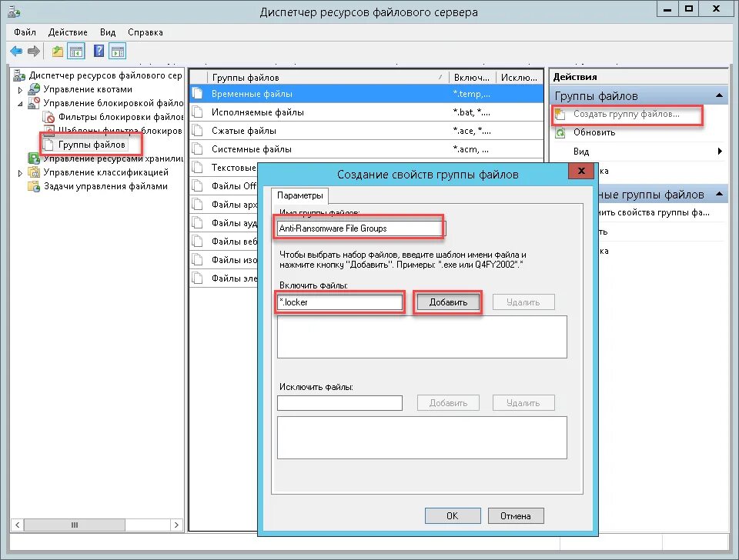Click the Отмена button
The height and width of the screenshot is (560, 739).
point(516,515)
